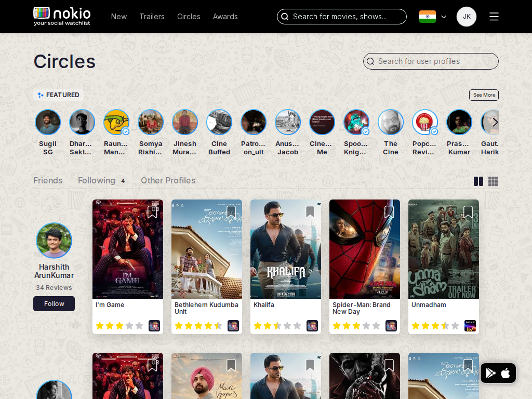Open the Unmadham poster in first row
This screenshot has width=532, height=399.
444,249
